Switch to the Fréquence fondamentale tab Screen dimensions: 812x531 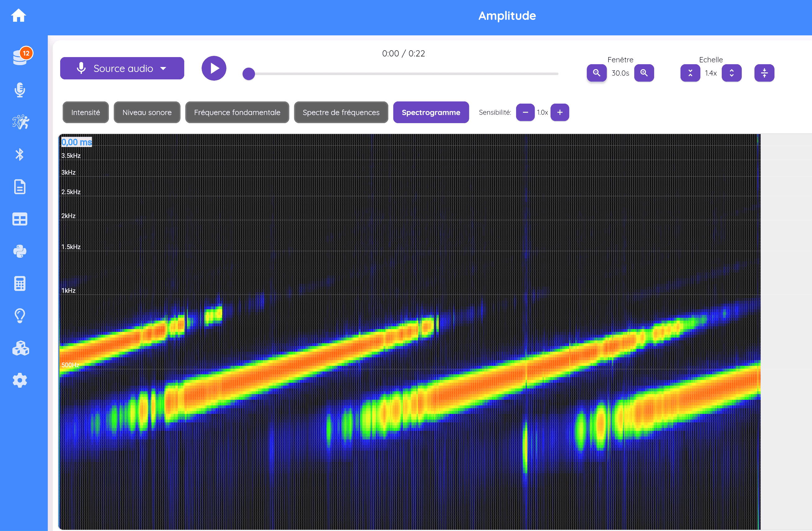(237, 112)
